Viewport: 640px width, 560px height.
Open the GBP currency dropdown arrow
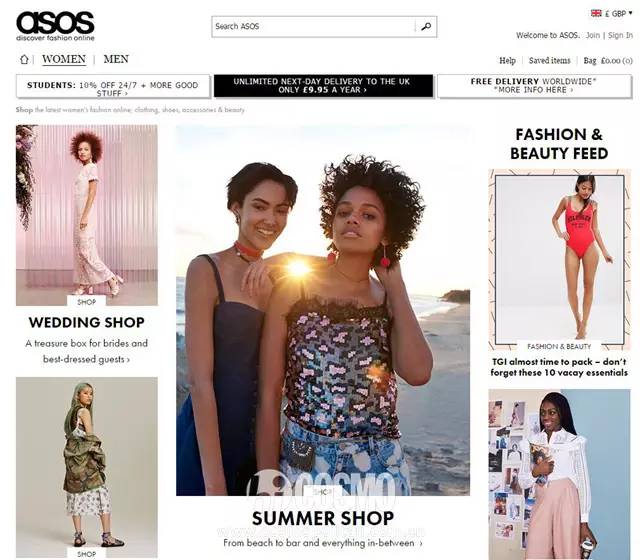[x=630, y=13]
